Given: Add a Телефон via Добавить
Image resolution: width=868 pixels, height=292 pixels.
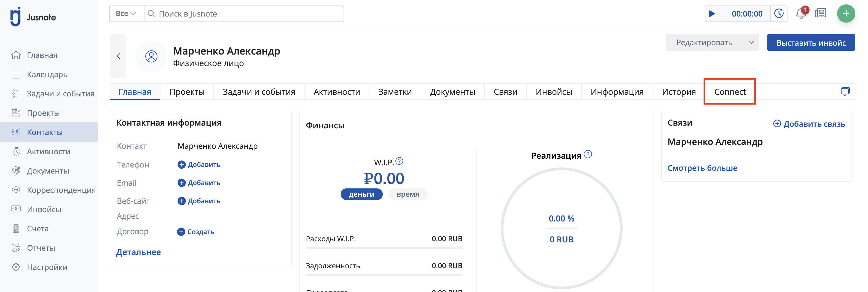Looking at the screenshot, I should point(199,164).
